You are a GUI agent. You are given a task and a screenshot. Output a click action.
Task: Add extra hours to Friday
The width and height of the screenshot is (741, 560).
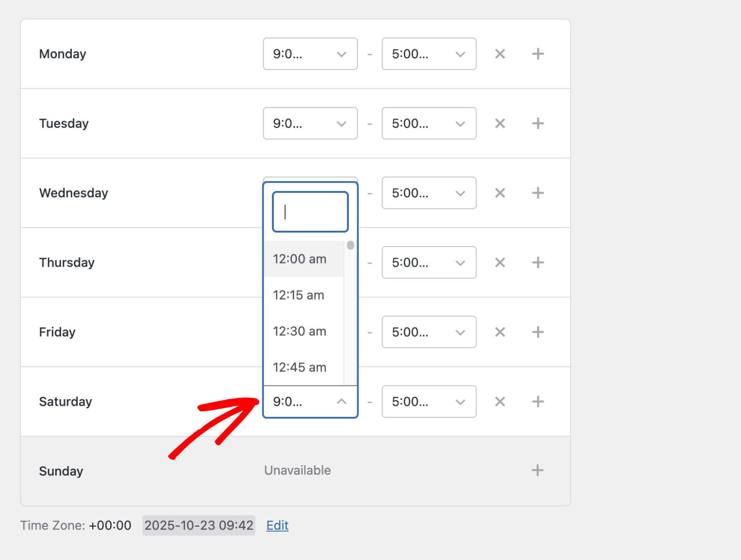tap(538, 332)
